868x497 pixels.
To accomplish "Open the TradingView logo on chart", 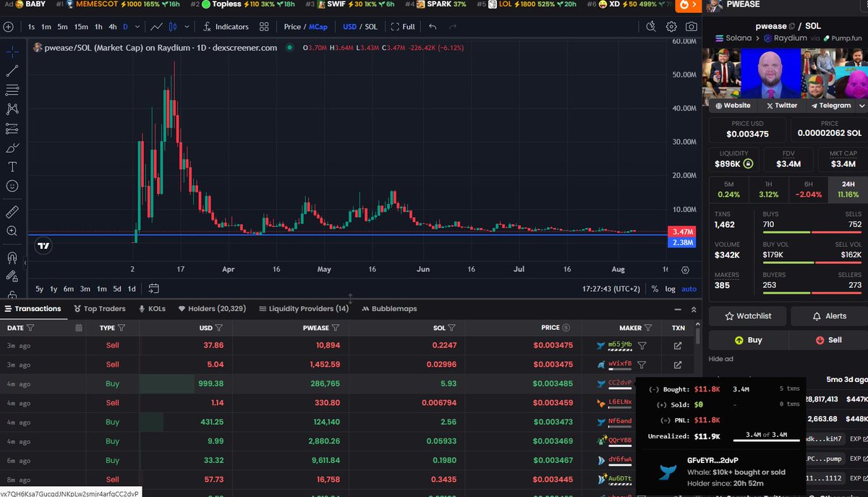I will [x=43, y=246].
